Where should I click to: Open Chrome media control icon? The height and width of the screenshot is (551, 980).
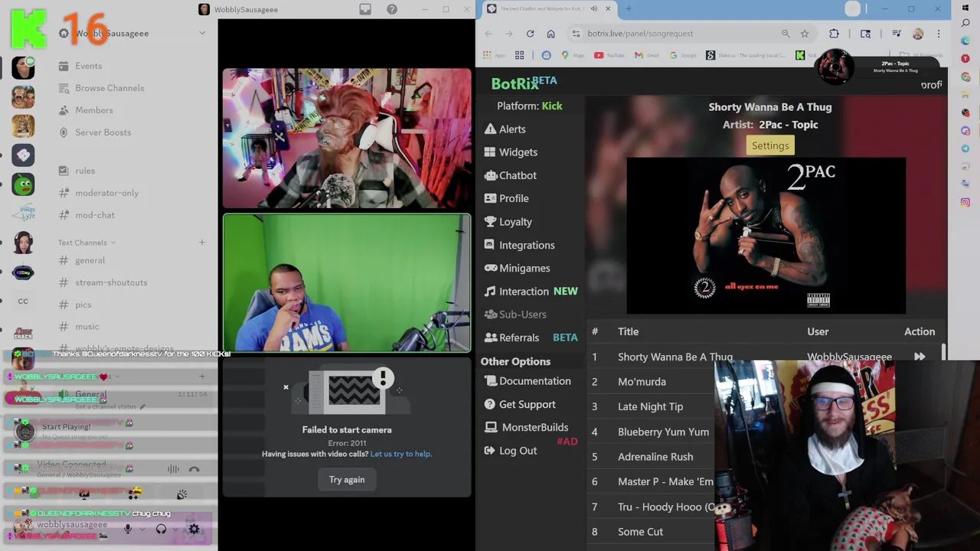tap(896, 34)
